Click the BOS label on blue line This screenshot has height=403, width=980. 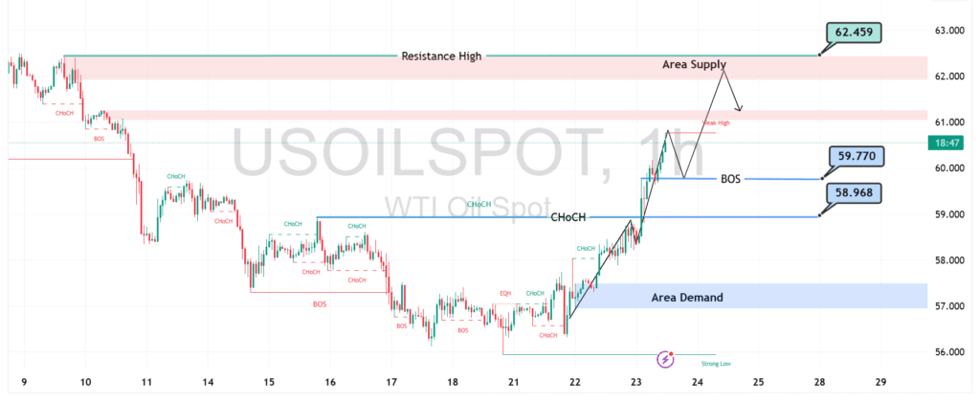pos(729,179)
